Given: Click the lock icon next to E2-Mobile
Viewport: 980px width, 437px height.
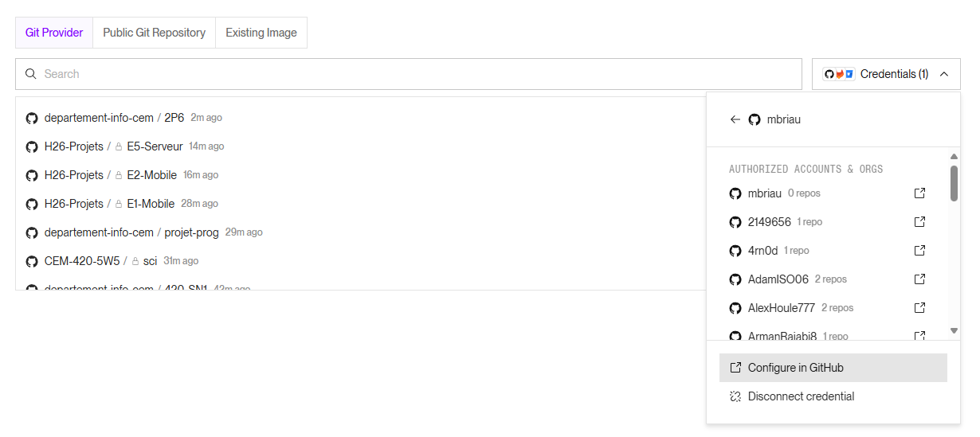Looking at the screenshot, I should click(119, 175).
